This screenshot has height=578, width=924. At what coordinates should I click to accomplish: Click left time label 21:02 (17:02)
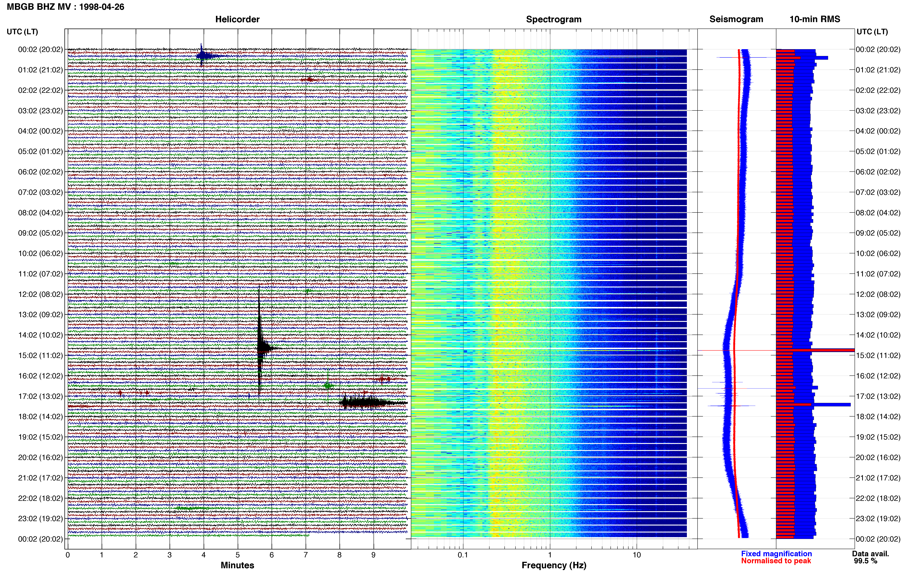coord(40,478)
